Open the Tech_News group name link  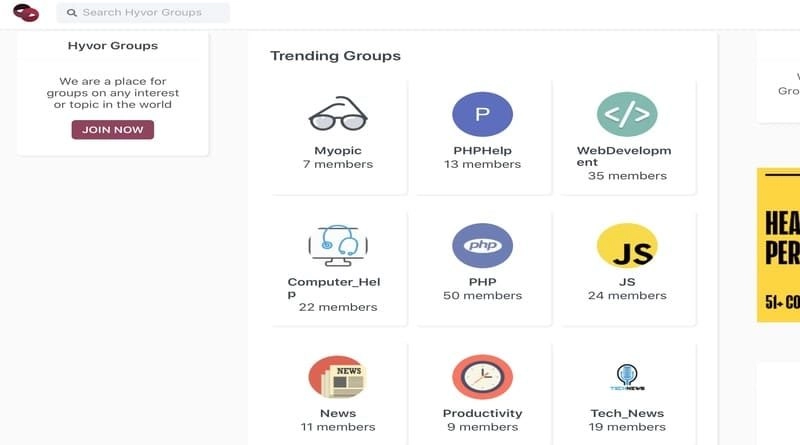[x=627, y=413]
